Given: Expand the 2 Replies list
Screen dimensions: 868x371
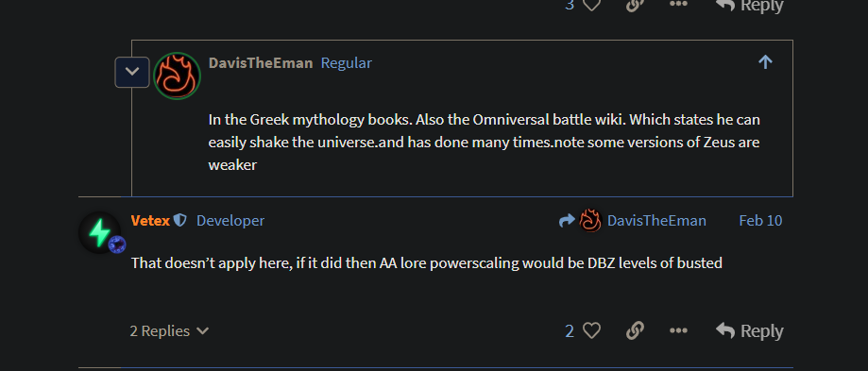Looking at the screenshot, I should [x=169, y=330].
